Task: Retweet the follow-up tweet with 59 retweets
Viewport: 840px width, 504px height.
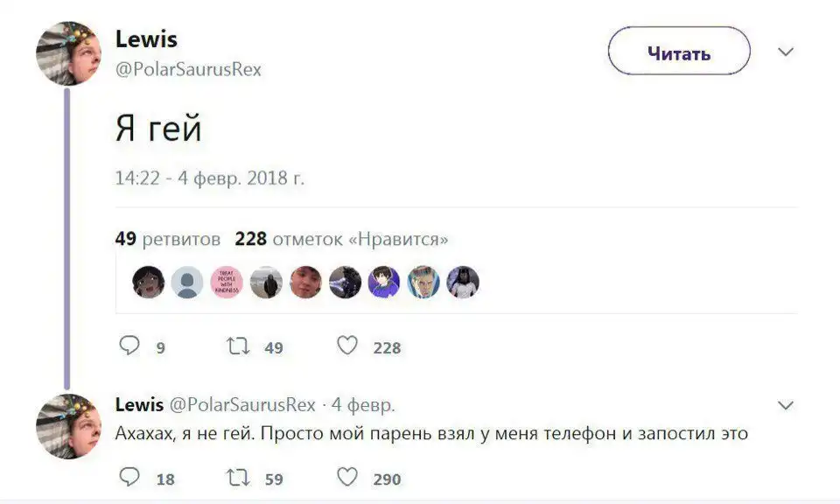Action: click(237, 478)
